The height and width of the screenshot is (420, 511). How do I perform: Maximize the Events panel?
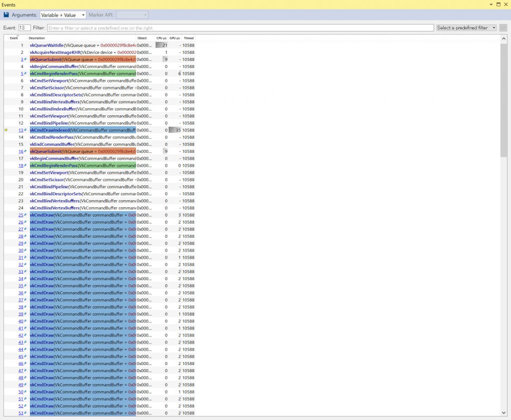point(499,4)
